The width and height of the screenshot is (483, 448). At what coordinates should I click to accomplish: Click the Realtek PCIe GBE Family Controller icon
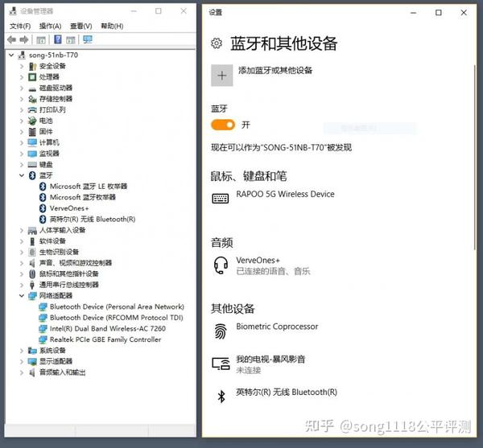[x=43, y=339]
